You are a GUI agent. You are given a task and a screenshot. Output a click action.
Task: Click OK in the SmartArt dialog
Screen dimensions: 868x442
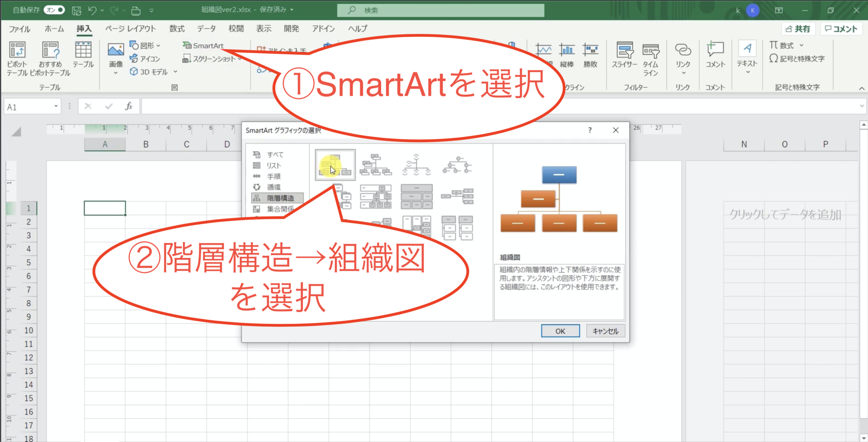560,331
